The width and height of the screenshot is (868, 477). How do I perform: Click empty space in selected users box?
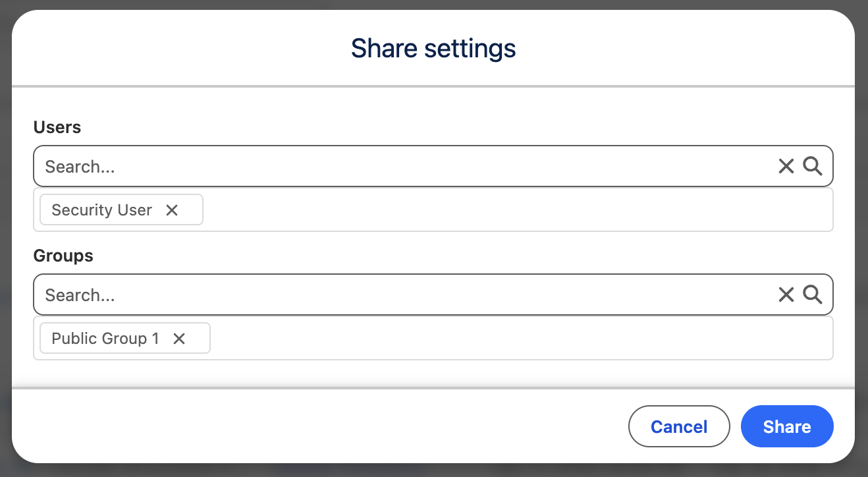[514, 210]
